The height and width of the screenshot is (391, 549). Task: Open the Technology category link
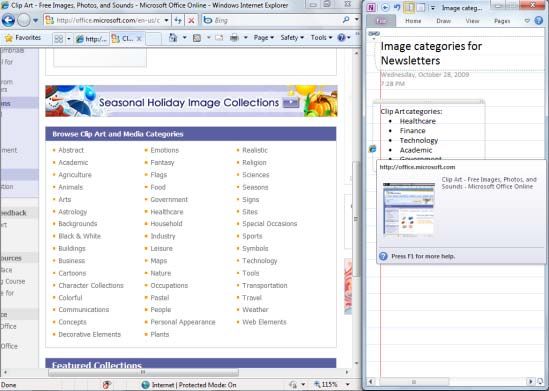pyautogui.click(x=259, y=261)
